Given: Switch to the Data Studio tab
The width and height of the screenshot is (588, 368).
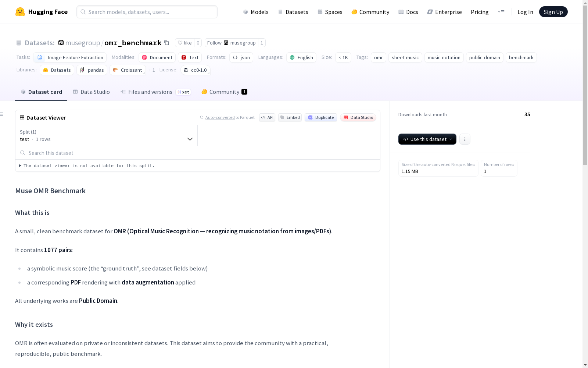Looking at the screenshot, I should (x=91, y=92).
